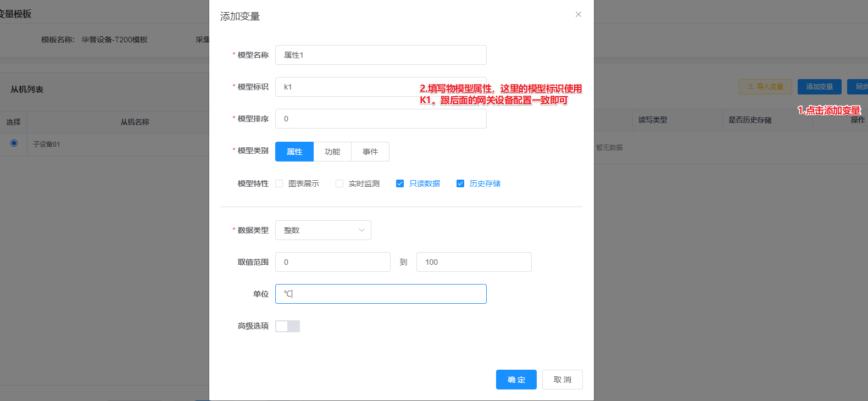Click the maximum value field showing 100
This screenshot has width=868, height=401.
point(474,262)
